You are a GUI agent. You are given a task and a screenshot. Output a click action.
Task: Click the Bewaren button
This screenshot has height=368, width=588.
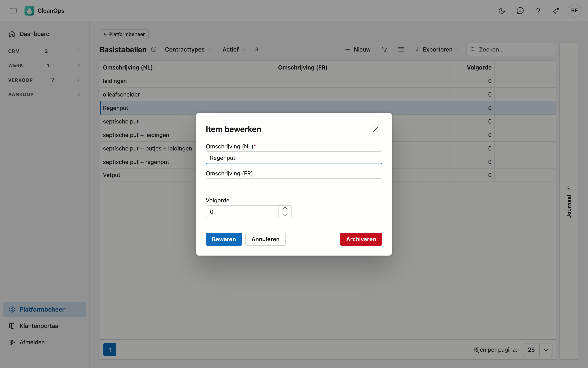[224, 239]
